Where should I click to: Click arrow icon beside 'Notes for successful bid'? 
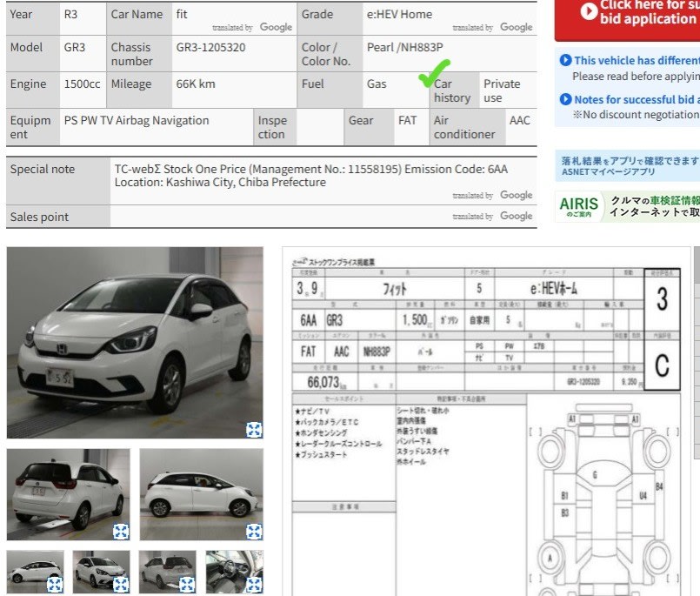[x=565, y=99]
